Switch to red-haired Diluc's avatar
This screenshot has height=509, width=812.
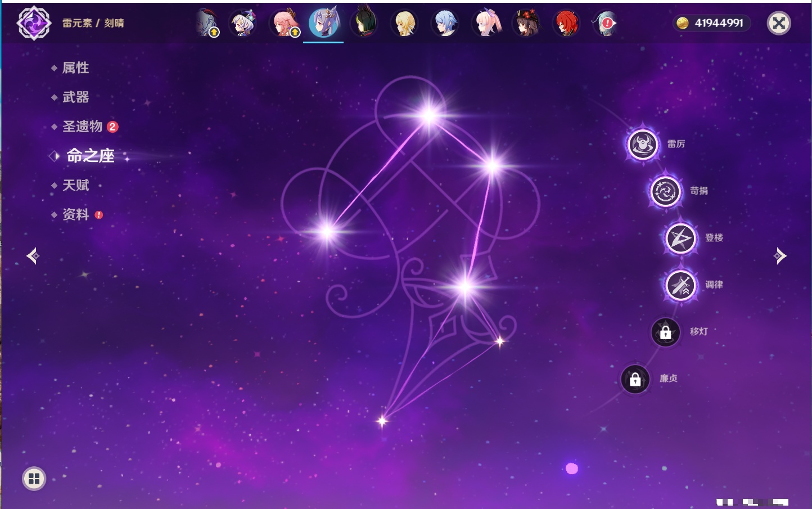pyautogui.click(x=566, y=23)
